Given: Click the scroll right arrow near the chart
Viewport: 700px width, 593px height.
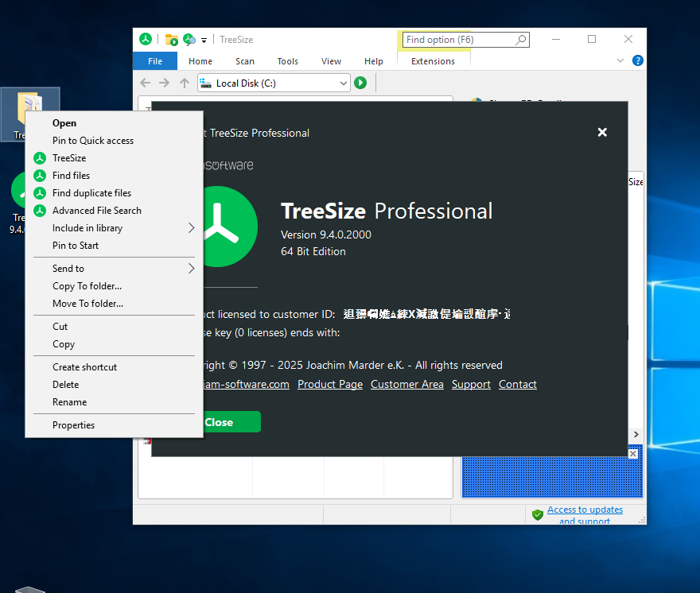Looking at the screenshot, I should point(636,434).
